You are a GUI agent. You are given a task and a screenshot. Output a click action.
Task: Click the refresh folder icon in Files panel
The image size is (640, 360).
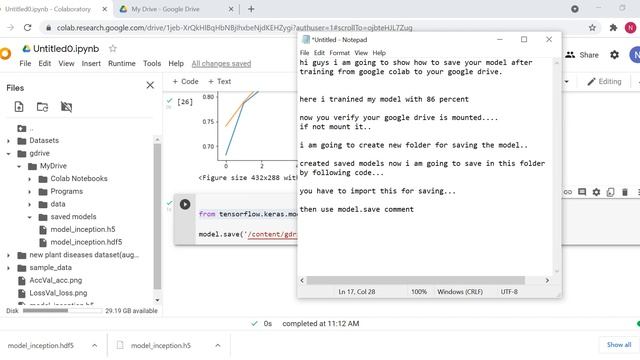(x=42, y=107)
